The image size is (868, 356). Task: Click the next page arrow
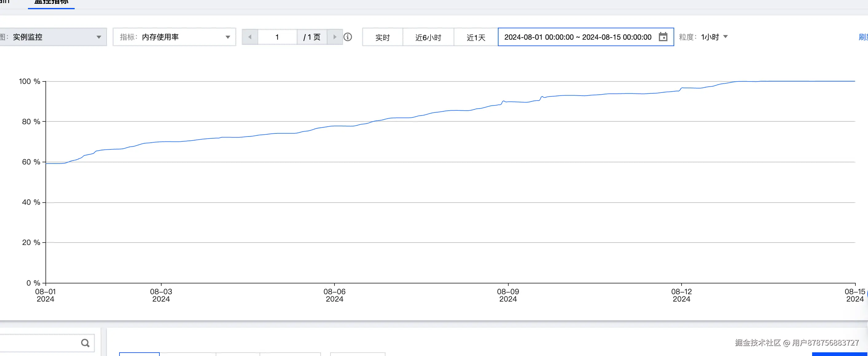pos(334,37)
